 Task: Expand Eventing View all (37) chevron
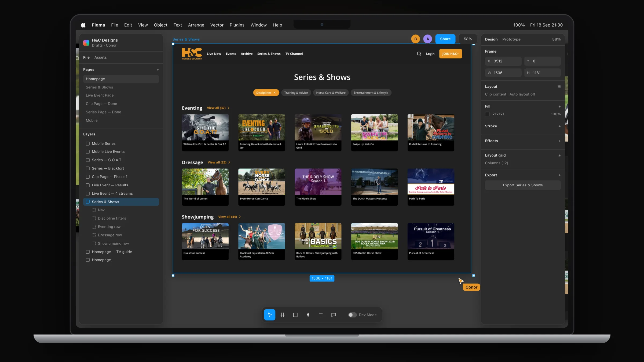pos(229,108)
